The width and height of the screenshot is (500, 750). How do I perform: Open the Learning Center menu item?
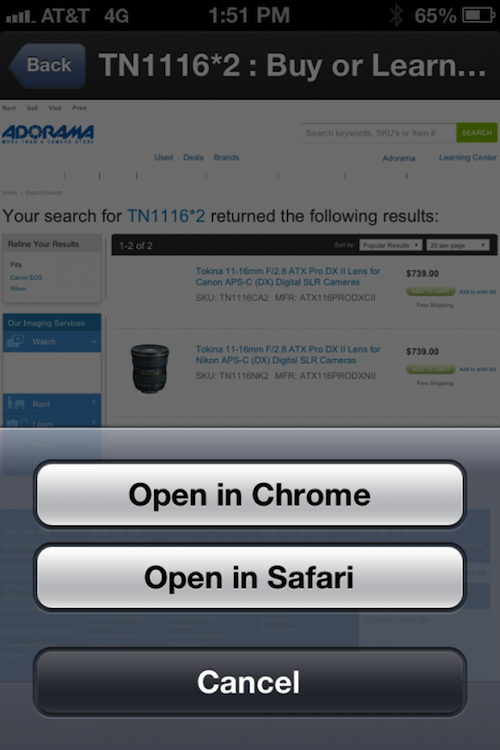tap(467, 157)
